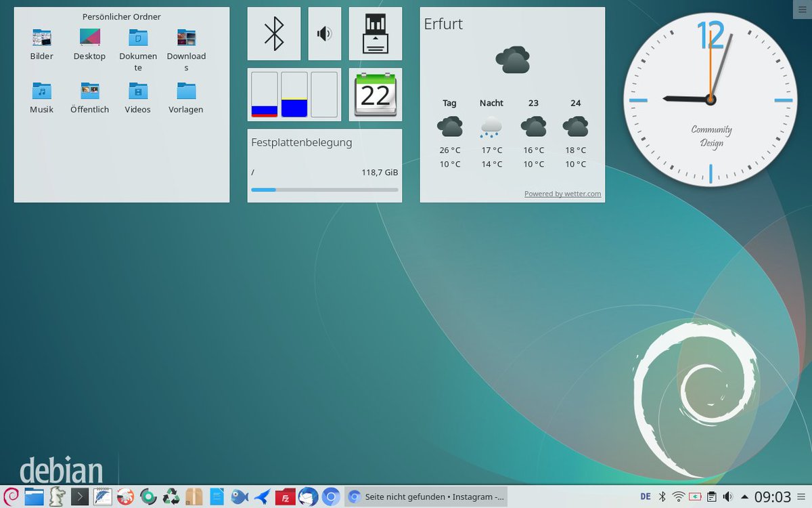This screenshot has height=508, width=812.
Task: Expand hidden system tray icons arrow
Action: pyautogui.click(x=745, y=497)
